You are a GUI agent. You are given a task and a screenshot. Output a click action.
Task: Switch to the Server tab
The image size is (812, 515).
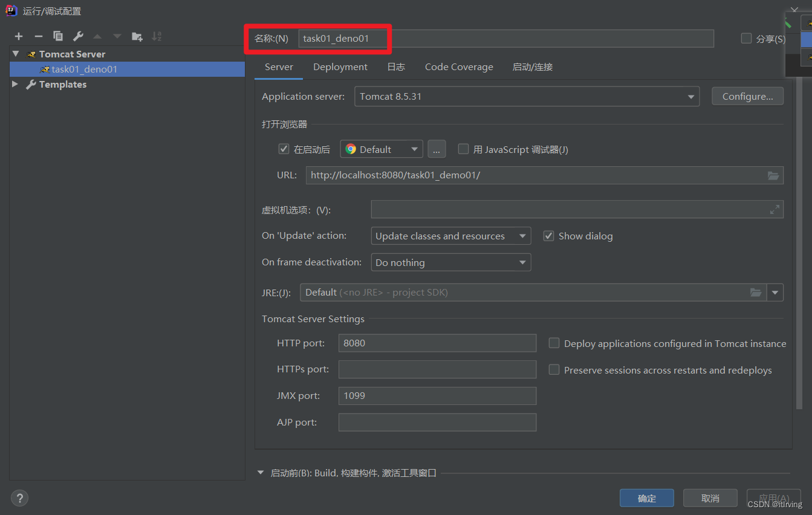pyautogui.click(x=279, y=67)
